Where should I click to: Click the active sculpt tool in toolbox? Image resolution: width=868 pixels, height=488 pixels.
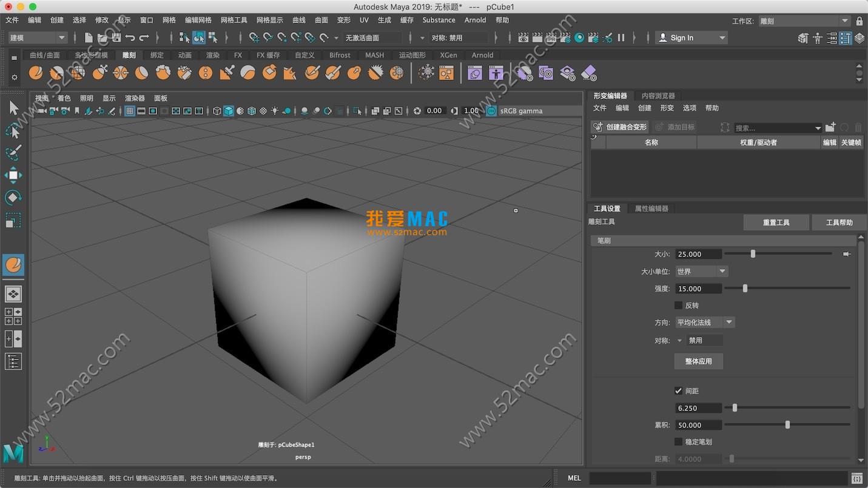[x=13, y=265]
